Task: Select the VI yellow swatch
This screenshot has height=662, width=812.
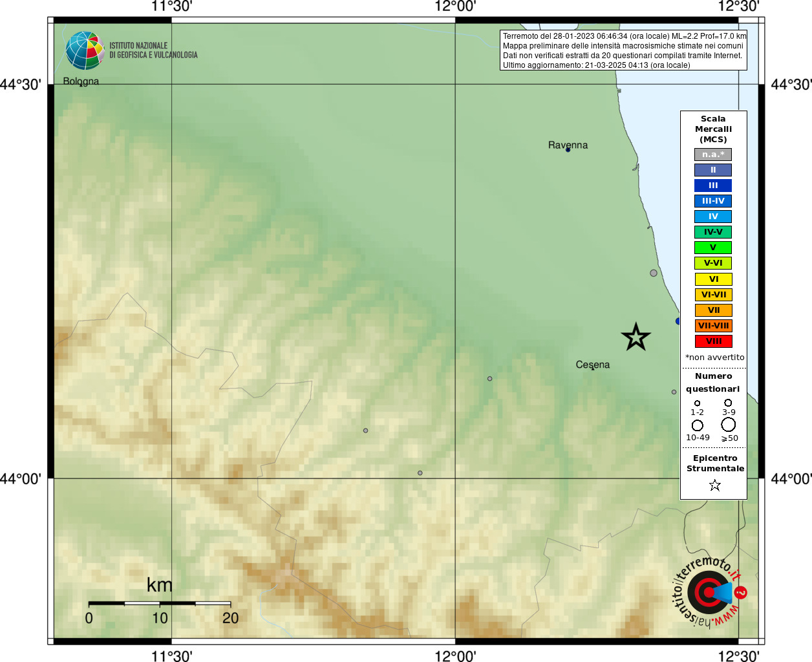Action: coord(713,279)
